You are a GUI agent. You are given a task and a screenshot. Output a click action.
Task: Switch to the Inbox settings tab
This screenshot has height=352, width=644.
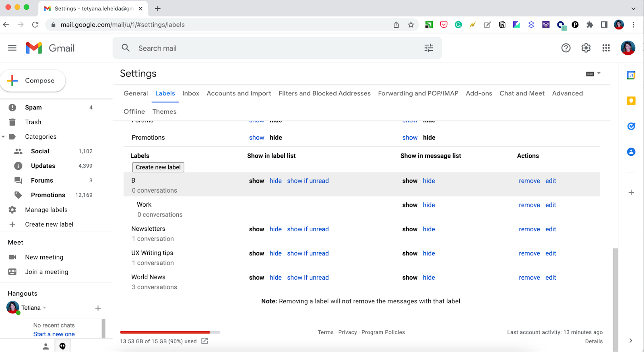191,93
